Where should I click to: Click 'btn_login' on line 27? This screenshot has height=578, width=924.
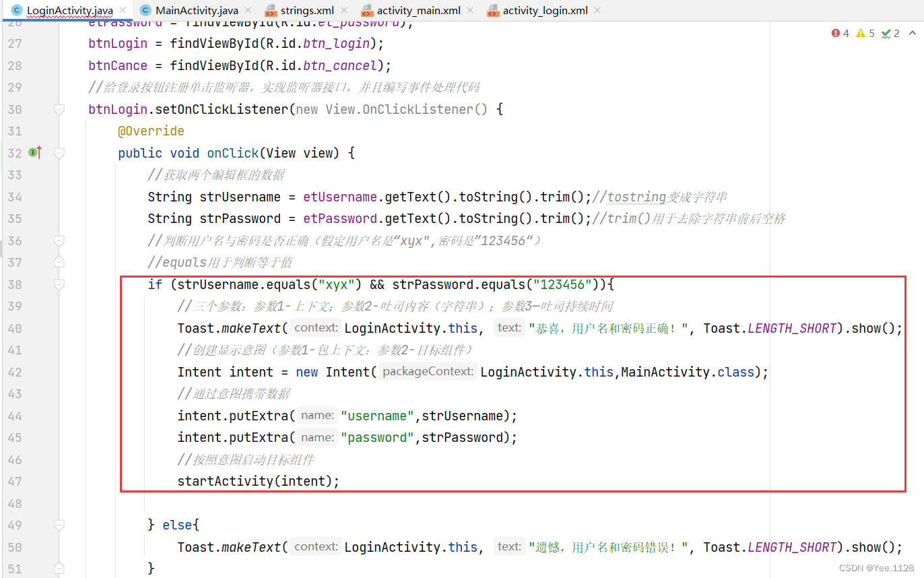click(336, 43)
